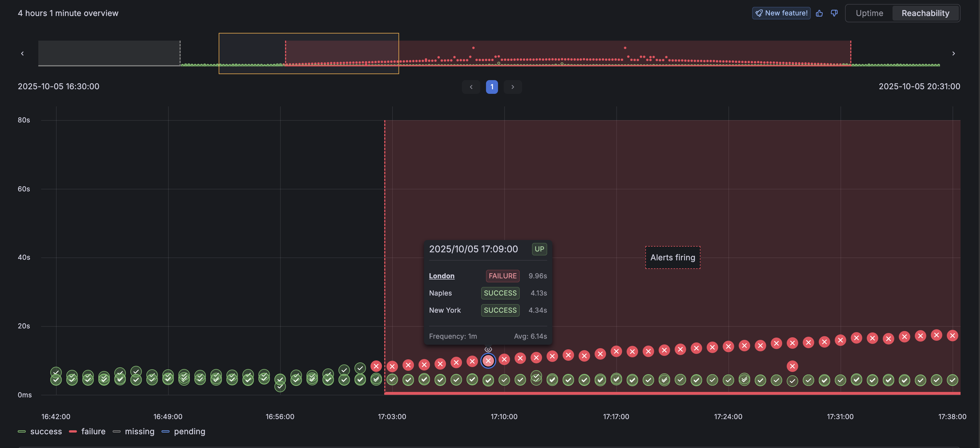Click the orange selection window in the minimap
Screen dimensions: 980x448
308,53
